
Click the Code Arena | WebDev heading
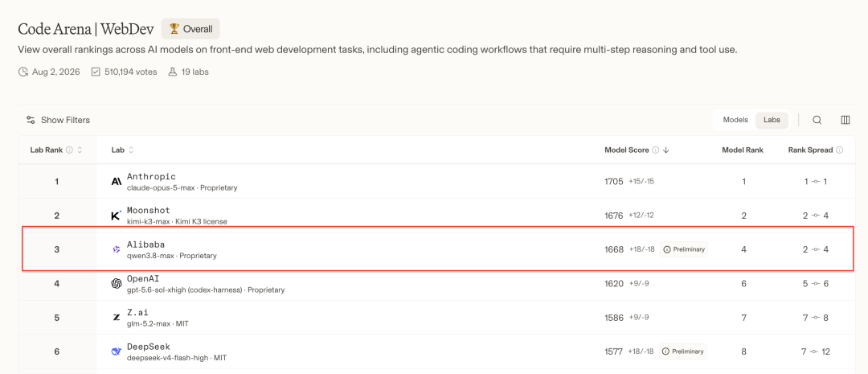pyautogui.click(x=86, y=29)
